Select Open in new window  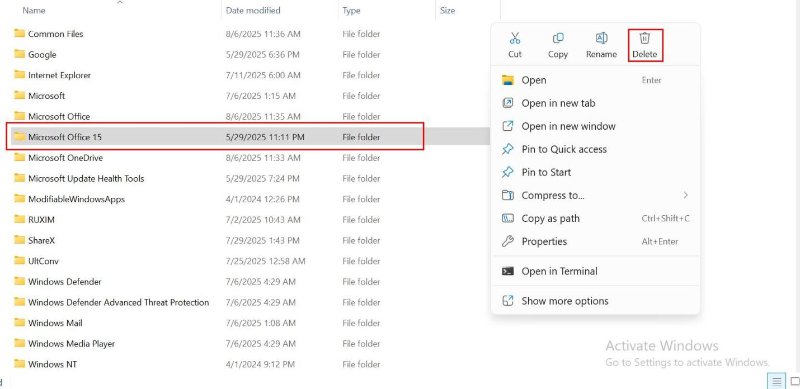(595, 126)
